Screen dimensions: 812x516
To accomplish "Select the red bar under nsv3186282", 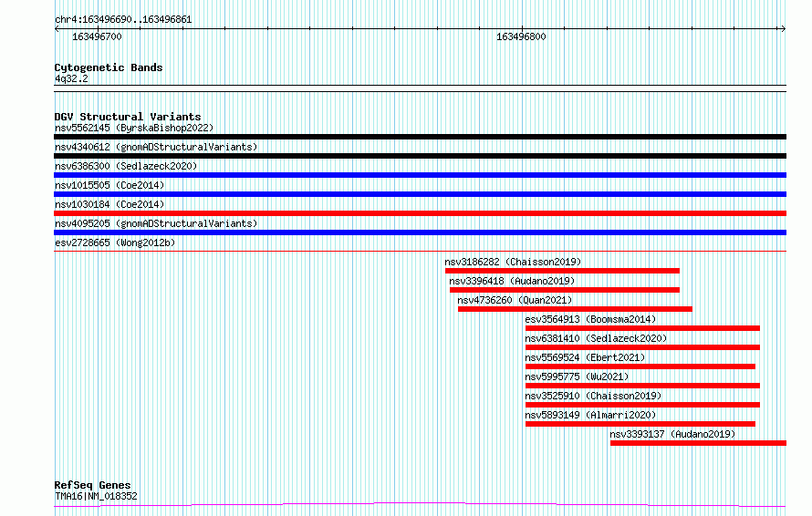I will pos(562,271).
